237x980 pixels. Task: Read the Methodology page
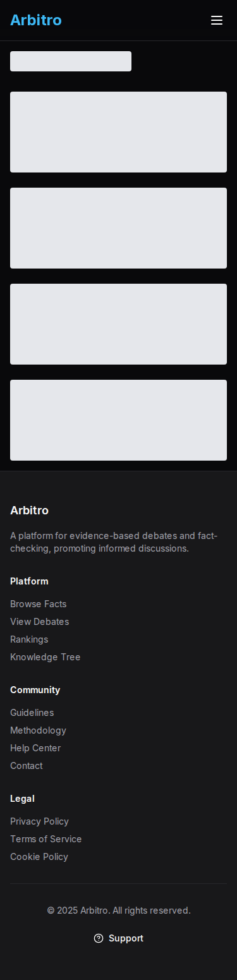point(39,730)
